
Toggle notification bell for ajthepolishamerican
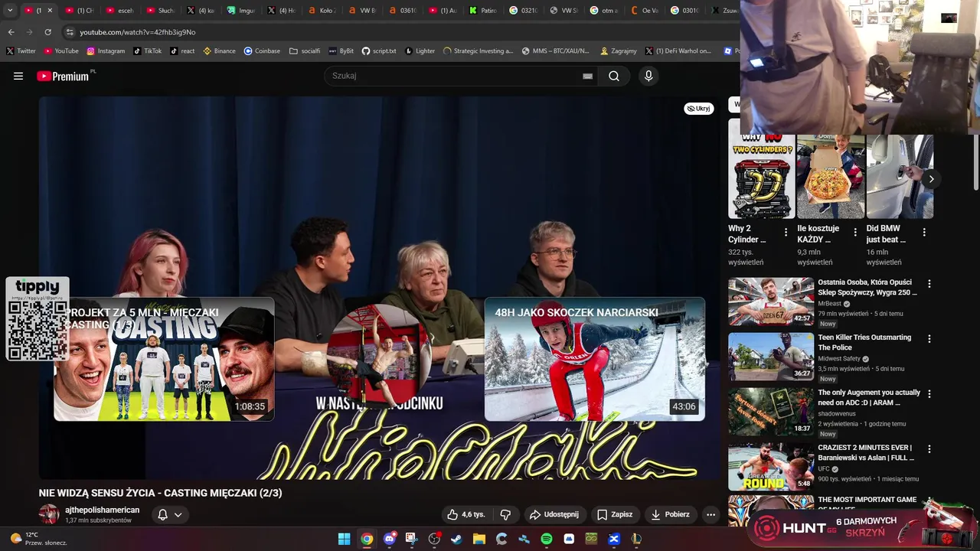(x=169, y=514)
